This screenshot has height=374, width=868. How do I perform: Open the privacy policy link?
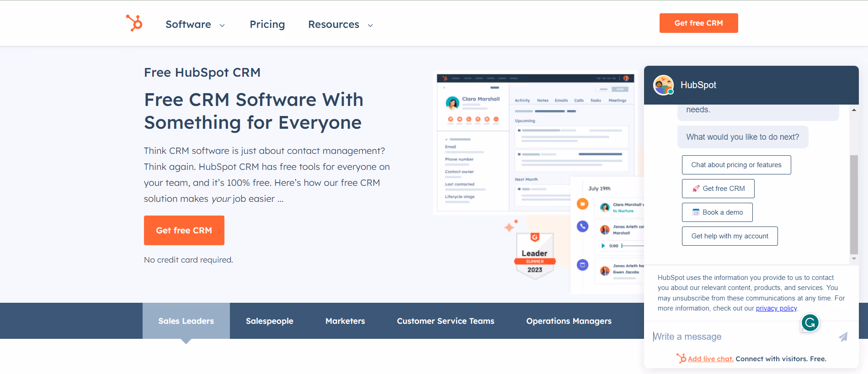(x=776, y=308)
